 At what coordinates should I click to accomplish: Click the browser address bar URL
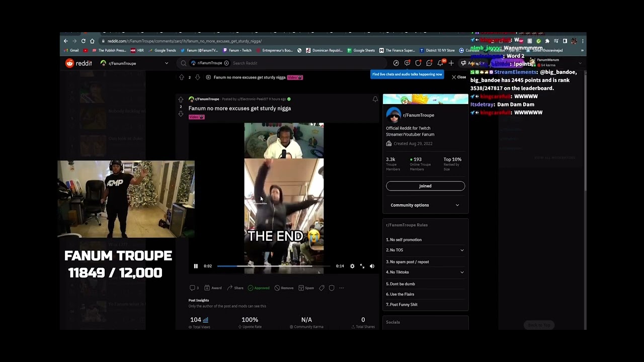[184, 41]
